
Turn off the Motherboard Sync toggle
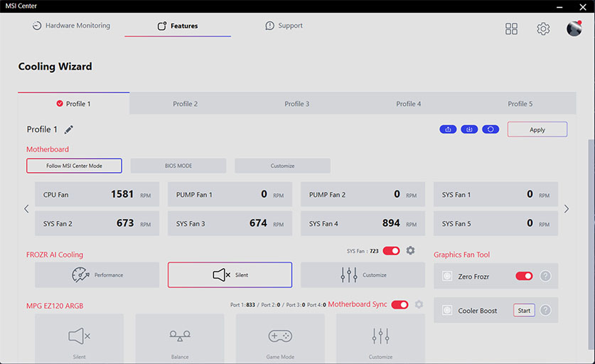pyautogui.click(x=400, y=304)
